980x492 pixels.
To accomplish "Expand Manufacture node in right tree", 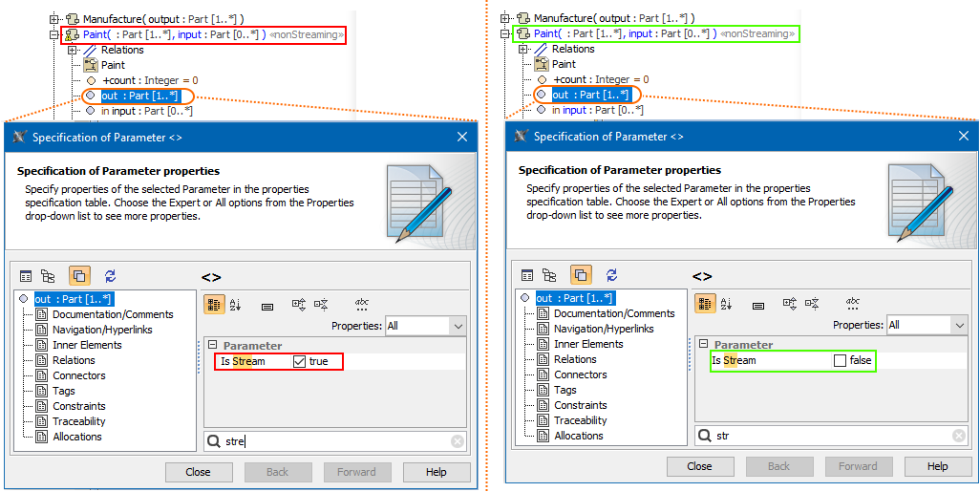I will click(506, 19).
